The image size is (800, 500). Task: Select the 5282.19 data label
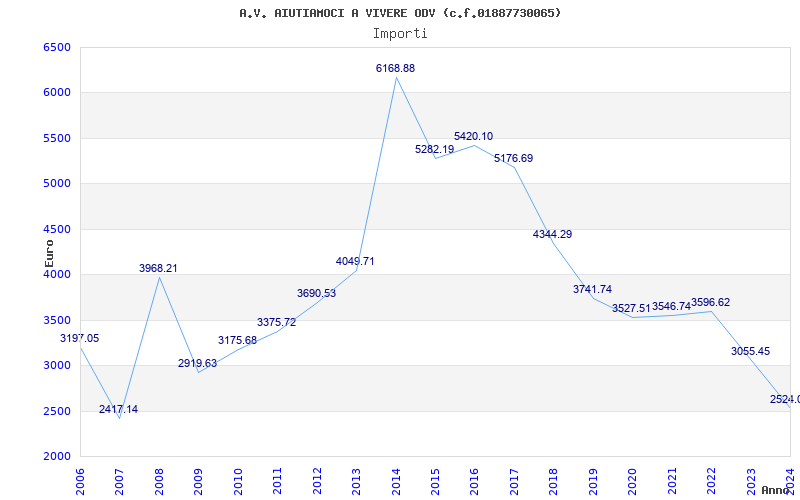click(435, 149)
